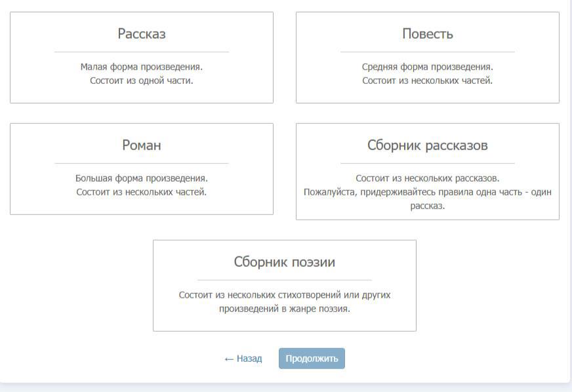This screenshot has height=392, width=572.
Task: Select the Рассказ work type card
Action: point(141,57)
